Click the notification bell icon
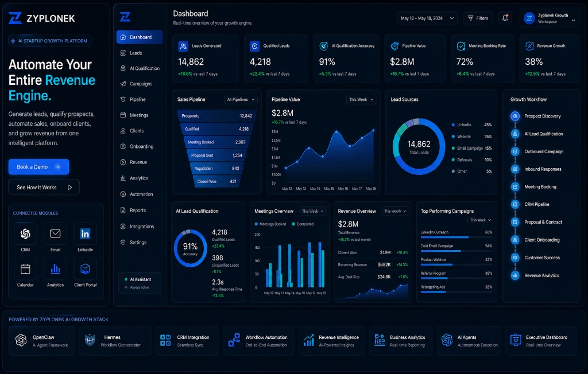 coord(505,18)
